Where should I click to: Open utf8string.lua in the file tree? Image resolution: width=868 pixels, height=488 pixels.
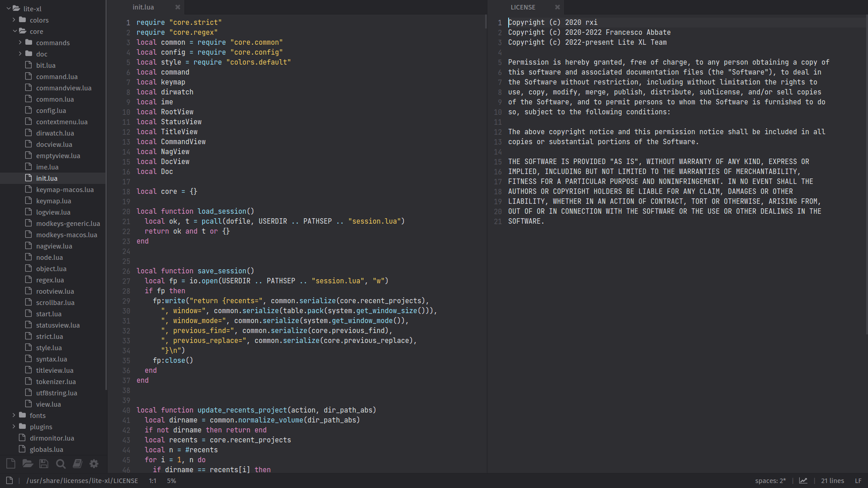tap(53, 393)
